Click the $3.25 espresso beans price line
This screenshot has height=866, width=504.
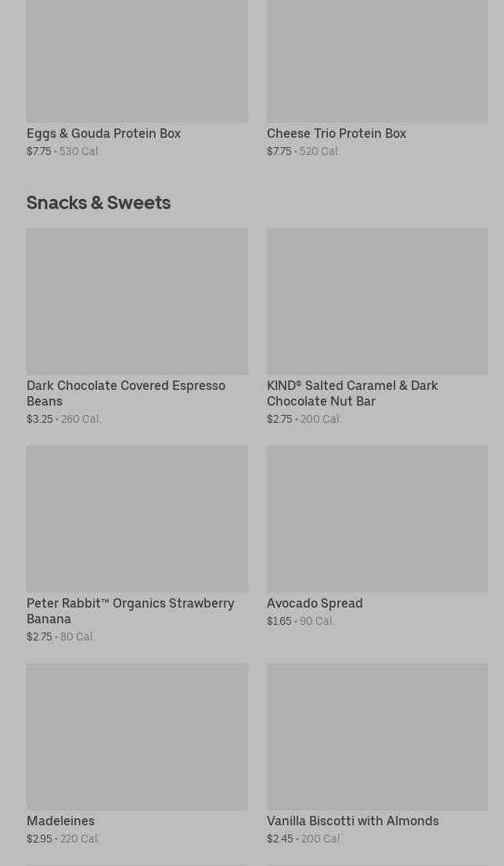64,420
